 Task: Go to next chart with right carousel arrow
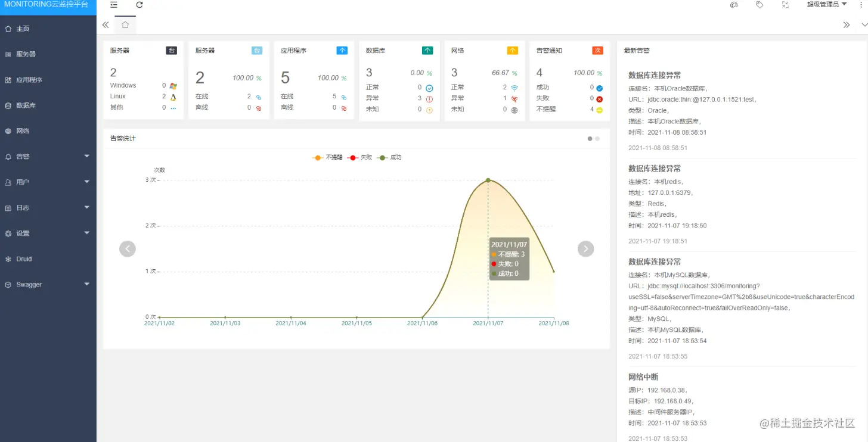tap(586, 248)
